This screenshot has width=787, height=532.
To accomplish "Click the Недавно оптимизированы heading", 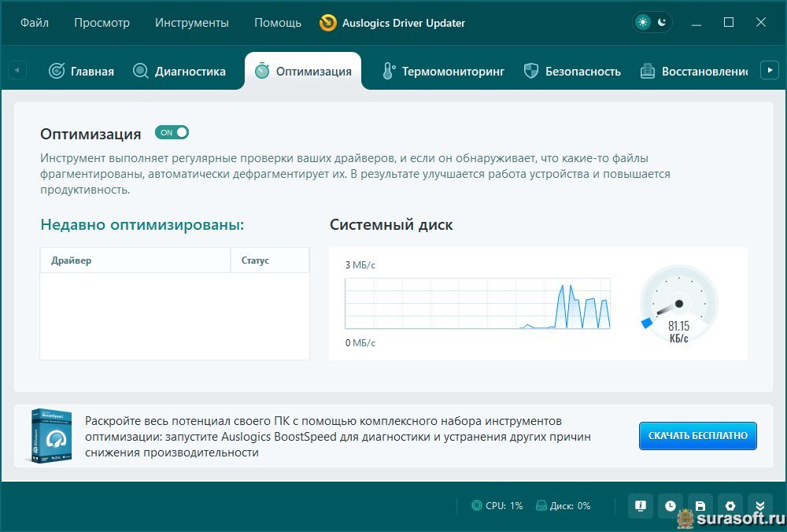I will (x=142, y=224).
